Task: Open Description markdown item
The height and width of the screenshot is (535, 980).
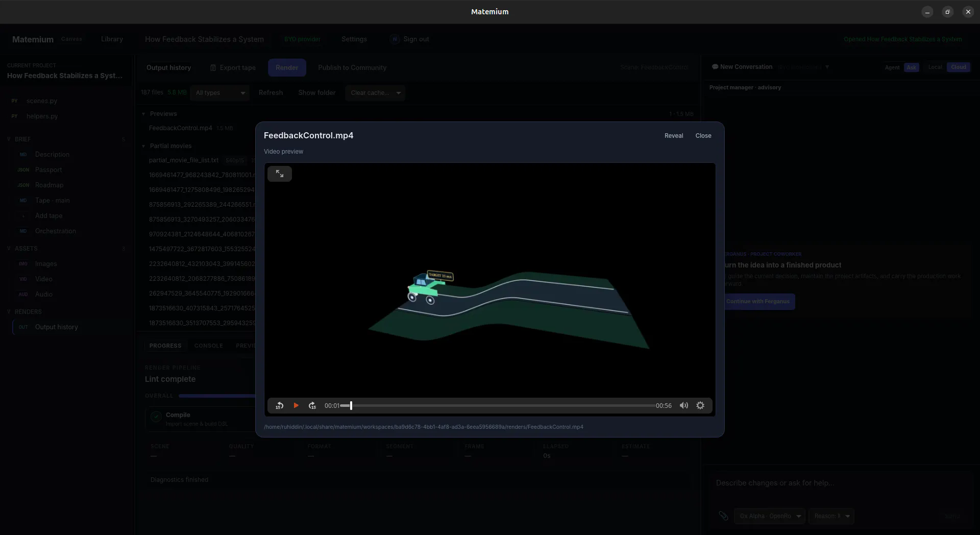Action: click(52, 155)
